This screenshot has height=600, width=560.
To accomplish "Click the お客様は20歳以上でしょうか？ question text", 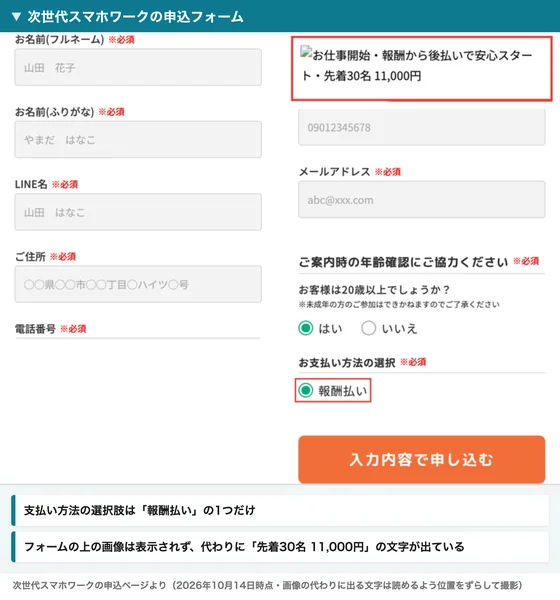I will pyautogui.click(x=374, y=290).
